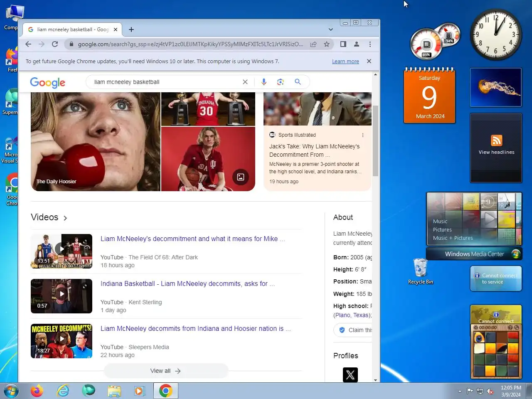Screen dimensions: 532x399
Task: Select Music + Pictures in Media Center gadget
Action: tap(453, 238)
